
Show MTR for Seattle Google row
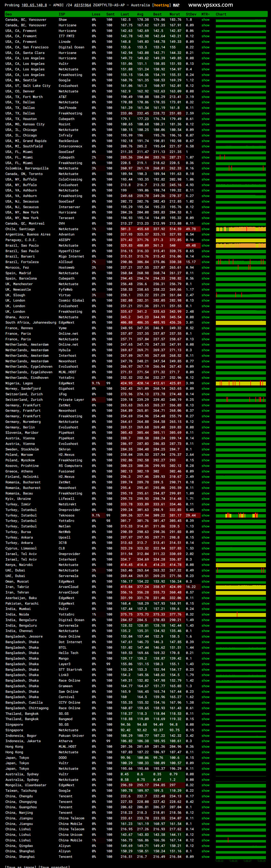tap(205, 80)
